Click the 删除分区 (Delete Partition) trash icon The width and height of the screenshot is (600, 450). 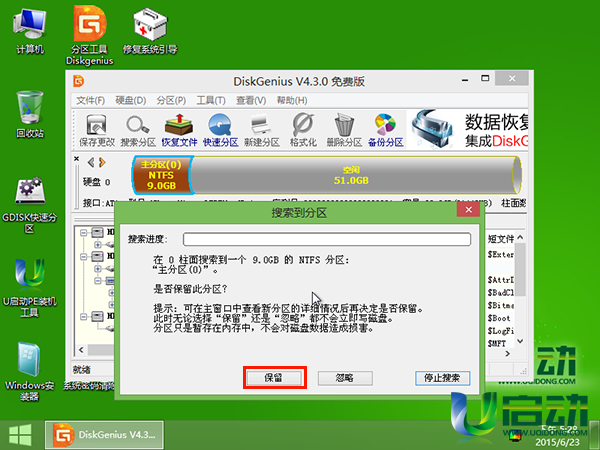tap(344, 130)
